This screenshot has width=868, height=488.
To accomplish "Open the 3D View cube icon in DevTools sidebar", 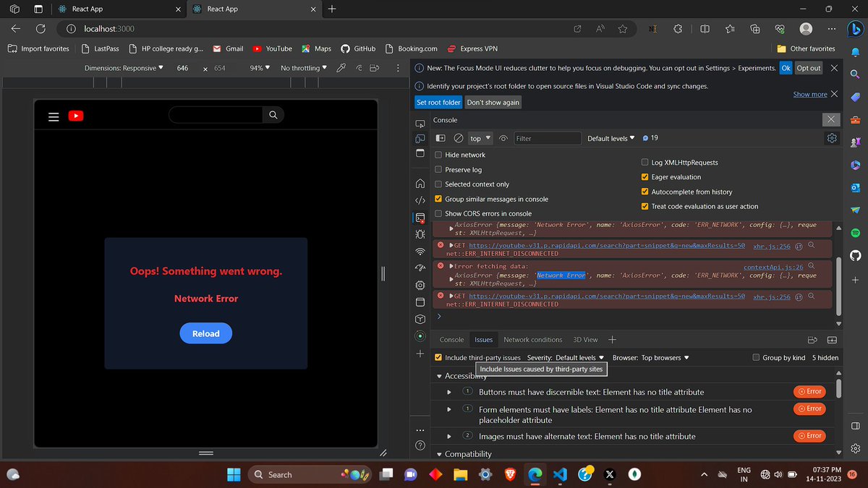I will (420, 319).
